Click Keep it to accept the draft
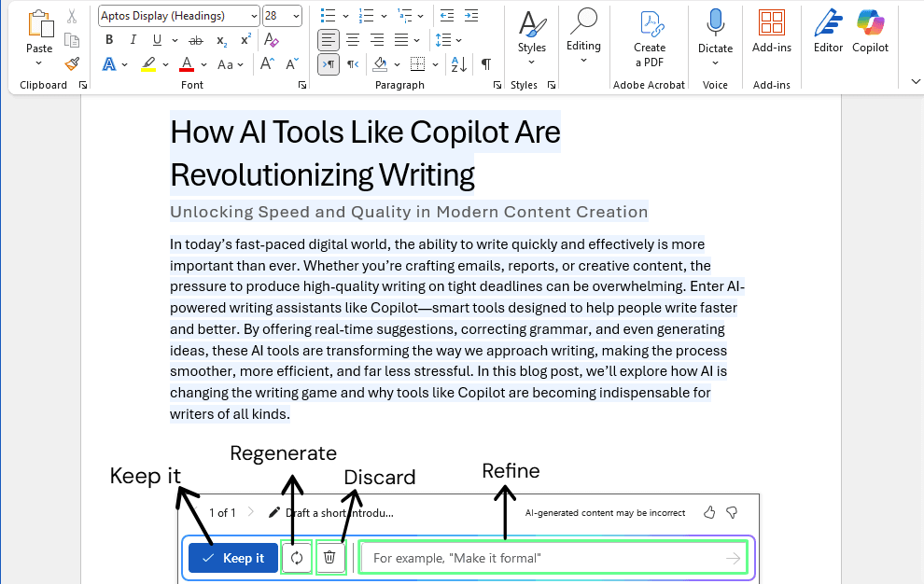Image resolution: width=924 pixels, height=584 pixels. point(232,557)
